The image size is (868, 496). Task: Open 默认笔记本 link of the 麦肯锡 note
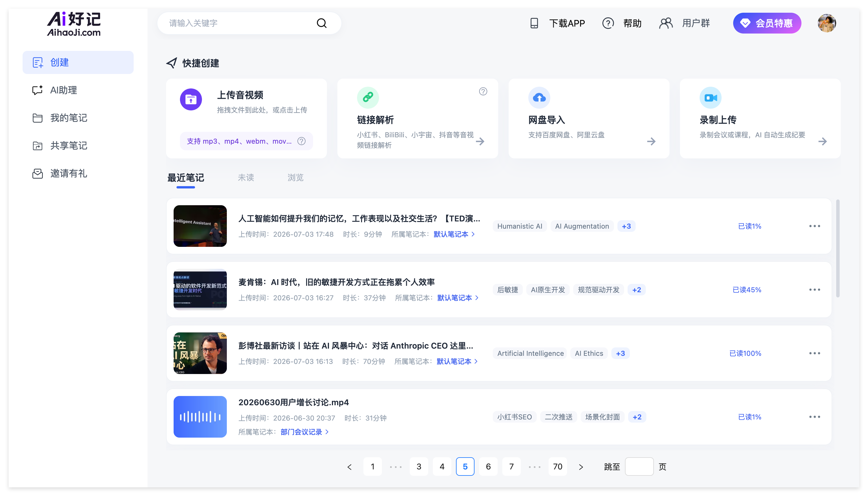(457, 297)
